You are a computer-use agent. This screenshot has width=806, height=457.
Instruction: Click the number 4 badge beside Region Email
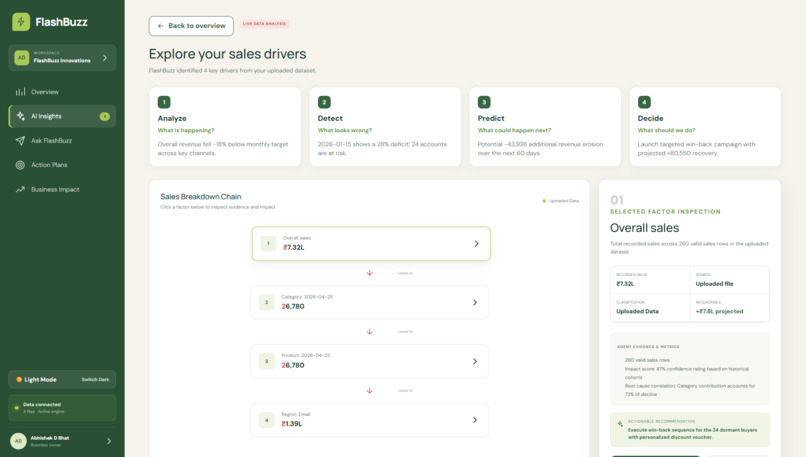coord(266,420)
